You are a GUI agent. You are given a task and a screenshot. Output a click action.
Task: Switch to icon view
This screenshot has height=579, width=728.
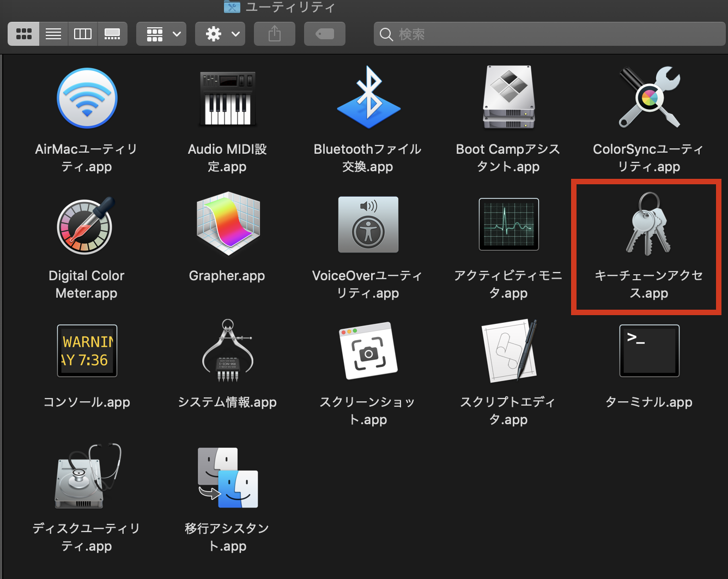pyautogui.click(x=23, y=34)
